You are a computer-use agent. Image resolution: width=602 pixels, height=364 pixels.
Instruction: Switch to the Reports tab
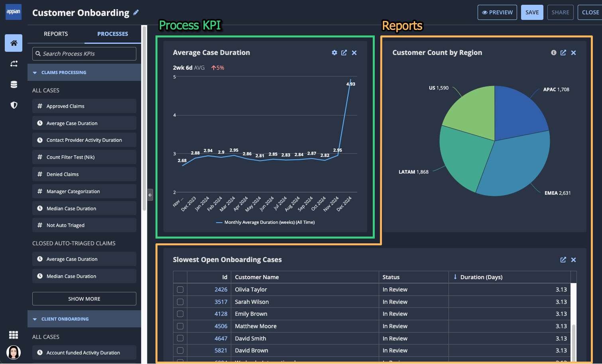(56, 34)
